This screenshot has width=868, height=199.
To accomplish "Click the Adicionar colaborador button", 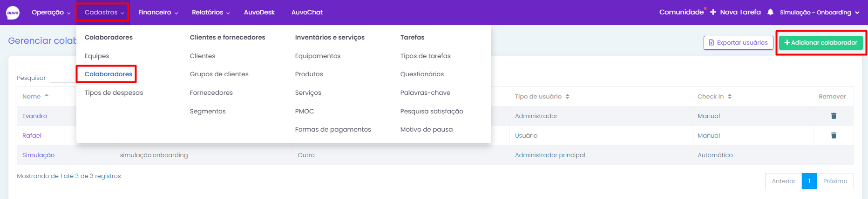I will click(821, 43).
